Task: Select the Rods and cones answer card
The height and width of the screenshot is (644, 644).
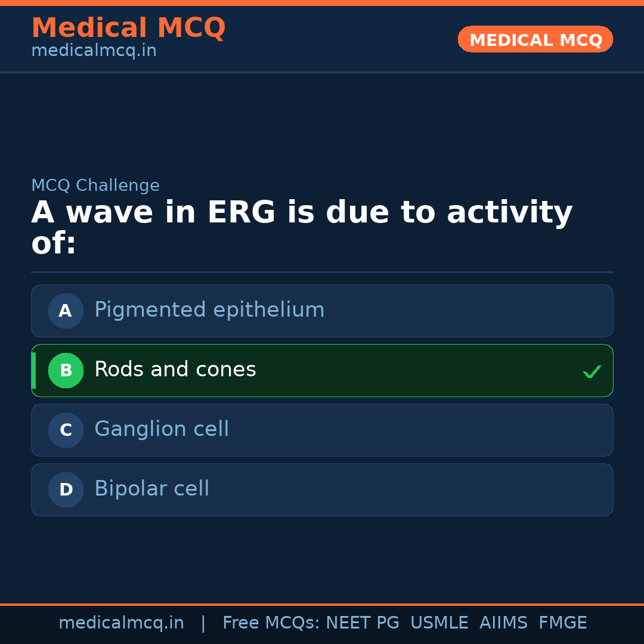Action: pos(322,370)
